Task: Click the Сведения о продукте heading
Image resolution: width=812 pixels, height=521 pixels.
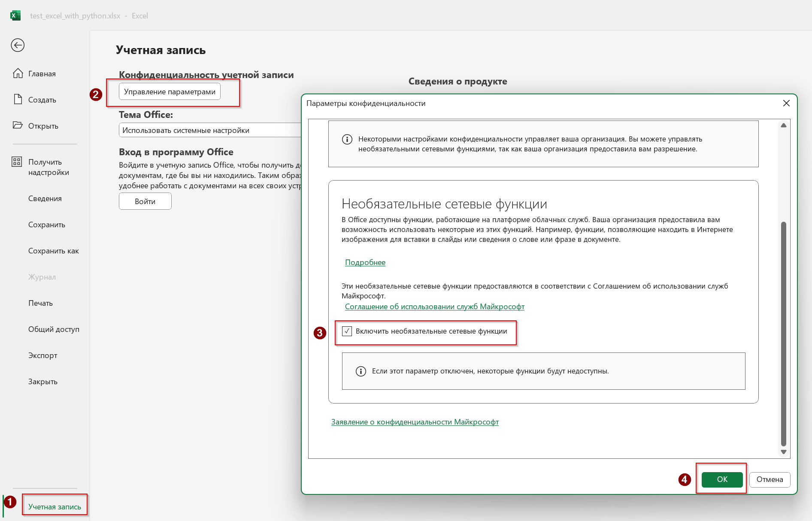Action: pyautogui.click(x=458, y=81)
